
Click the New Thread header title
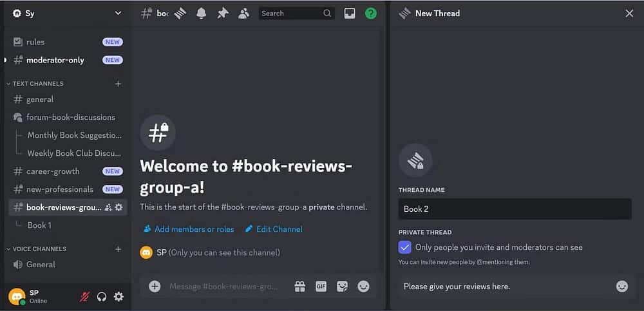click(x=437, y=14)
